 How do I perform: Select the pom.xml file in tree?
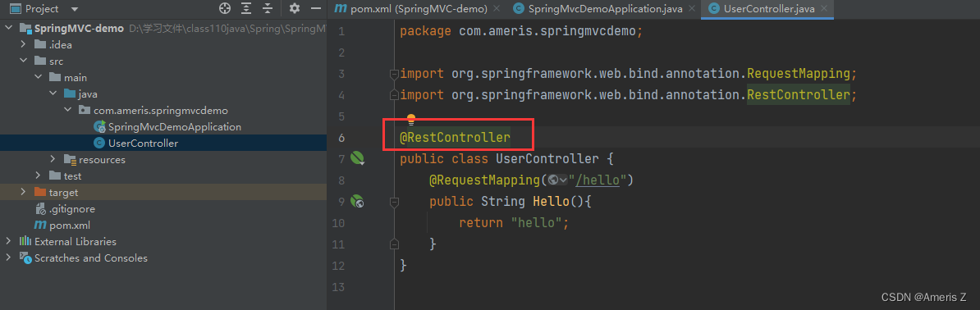(x=163, y=225)
